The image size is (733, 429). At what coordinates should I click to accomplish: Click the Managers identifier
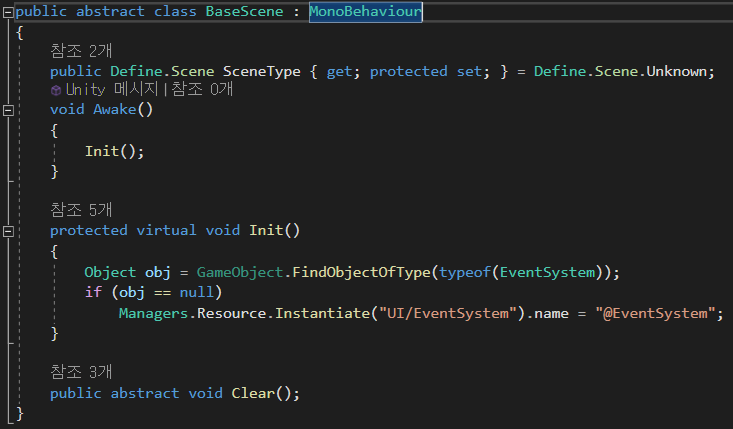[x=153, y=313]
